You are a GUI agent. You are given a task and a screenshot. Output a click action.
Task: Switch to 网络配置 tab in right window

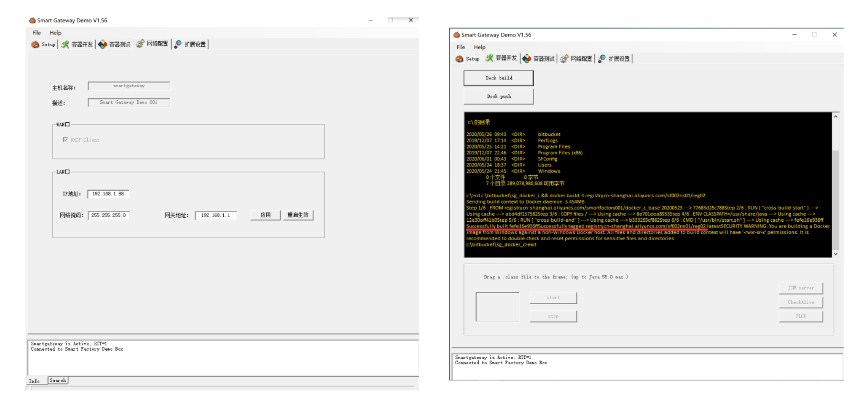[576, 59]
